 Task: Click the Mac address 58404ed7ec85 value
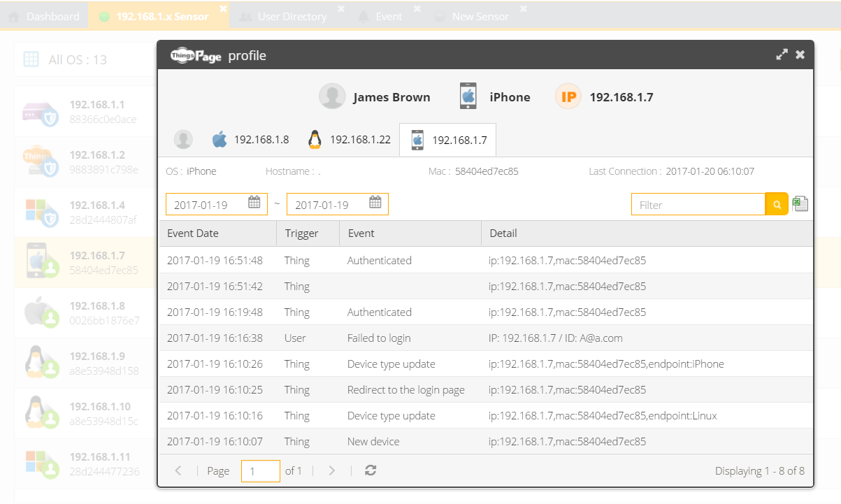(487, 171)
